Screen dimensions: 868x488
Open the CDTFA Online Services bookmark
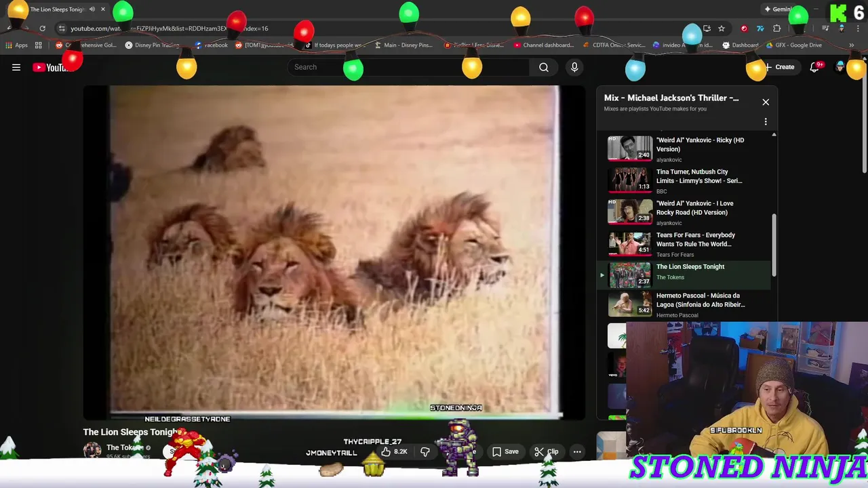[614, 45]
